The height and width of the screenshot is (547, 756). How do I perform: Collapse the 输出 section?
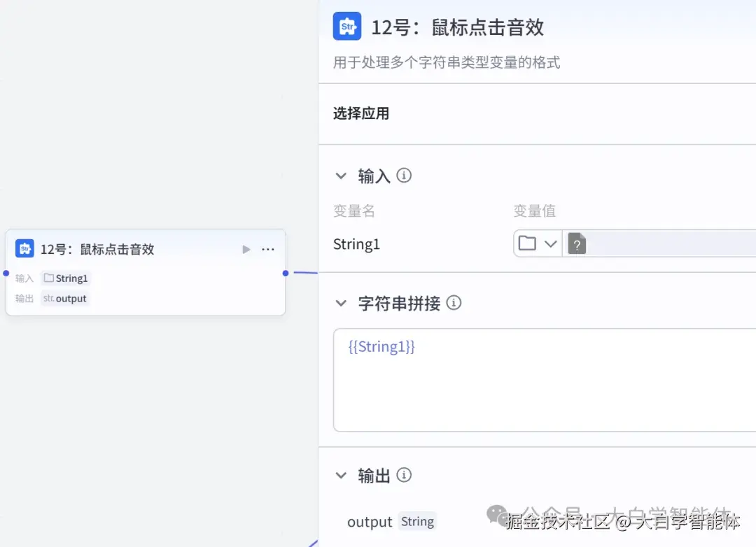pos(341,475)
